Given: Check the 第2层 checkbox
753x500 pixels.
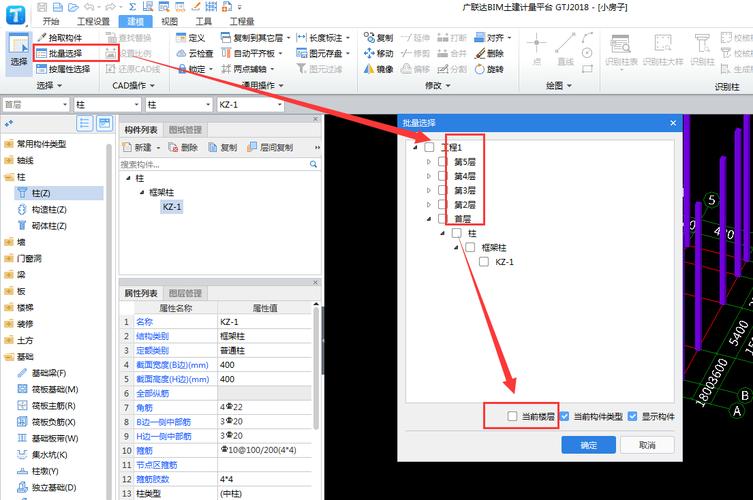Looking at the screenshot, I should 443,205.
